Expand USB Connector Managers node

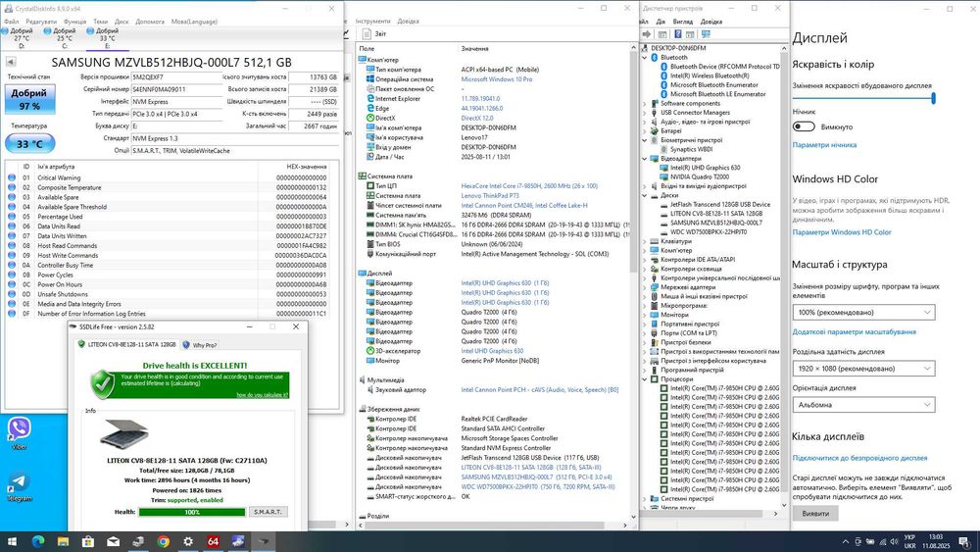pos(645,113)
